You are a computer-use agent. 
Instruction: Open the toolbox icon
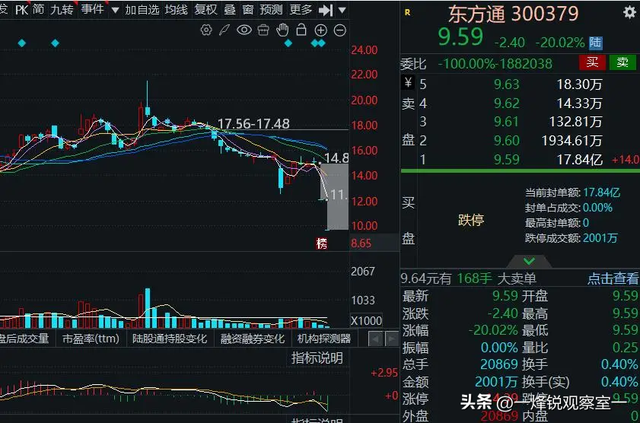[263, 30]
